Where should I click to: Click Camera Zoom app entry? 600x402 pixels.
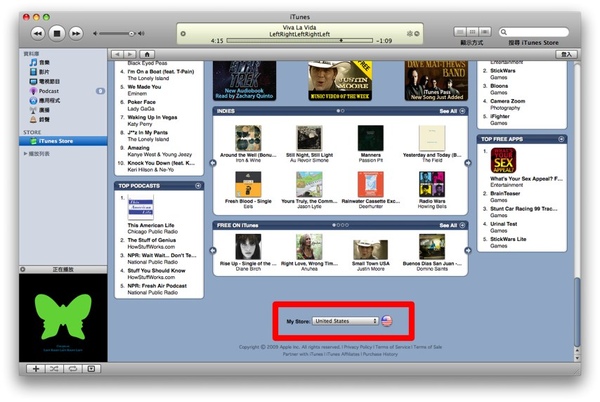point(507,101)
